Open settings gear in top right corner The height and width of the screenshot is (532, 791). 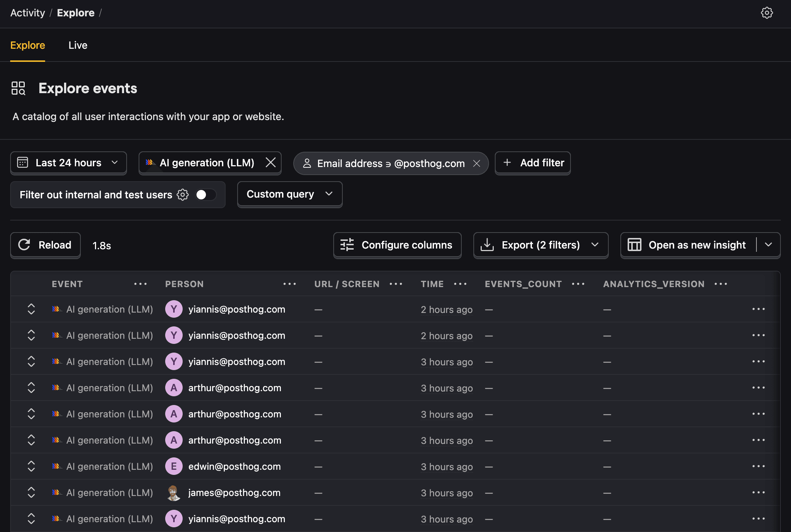[767, 13]
